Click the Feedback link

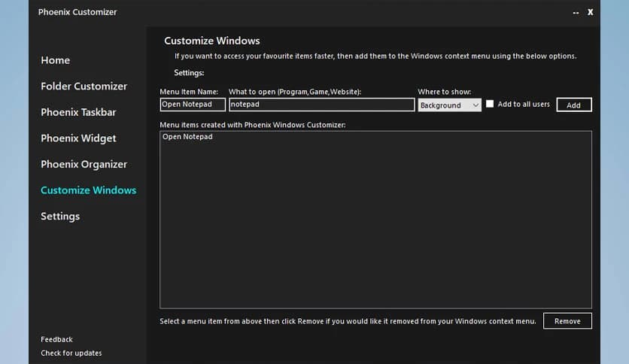(56, 339)
